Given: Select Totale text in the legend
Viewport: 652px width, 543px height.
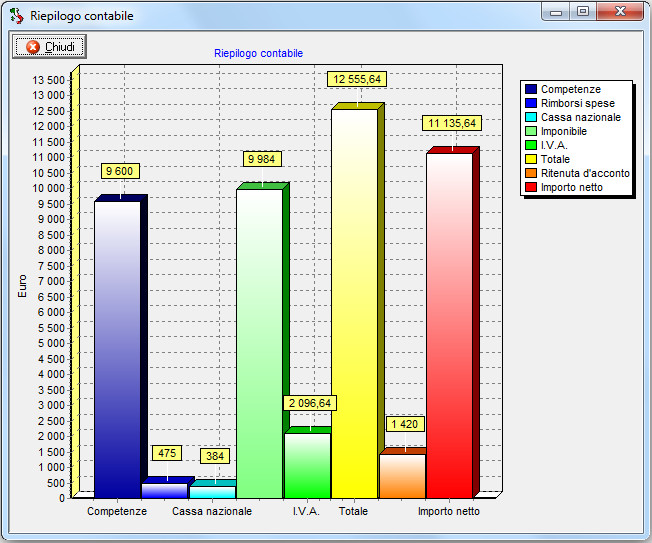Looking at the screenshot, I should click(555, 159).
